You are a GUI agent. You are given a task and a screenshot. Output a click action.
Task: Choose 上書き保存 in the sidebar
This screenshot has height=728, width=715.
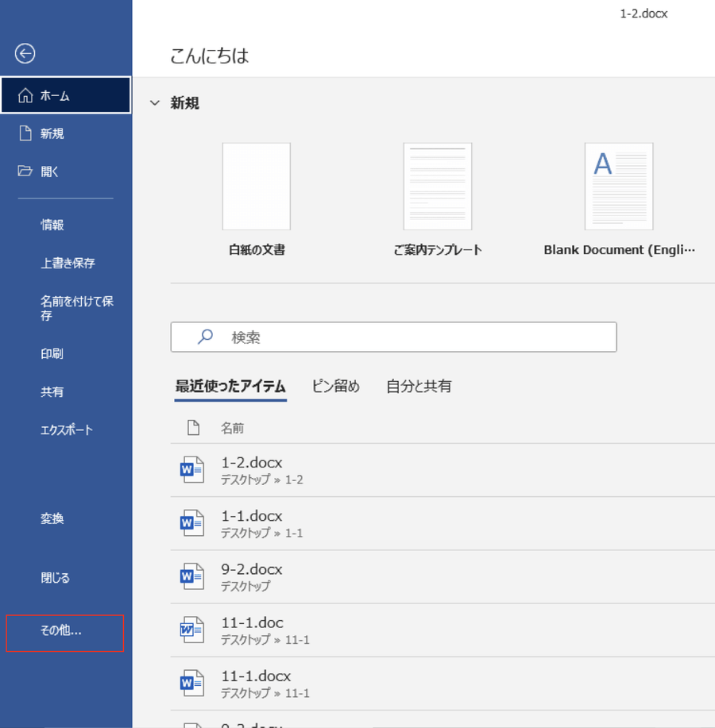click(x=66, y=263)
